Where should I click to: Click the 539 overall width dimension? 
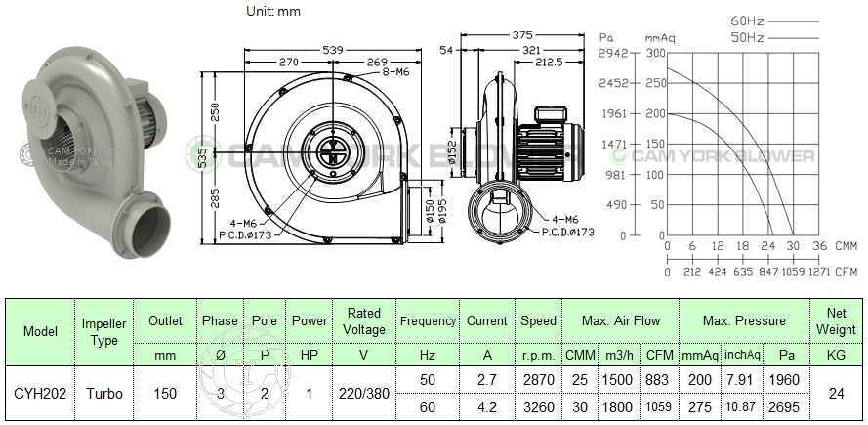[x=332, y=50]
